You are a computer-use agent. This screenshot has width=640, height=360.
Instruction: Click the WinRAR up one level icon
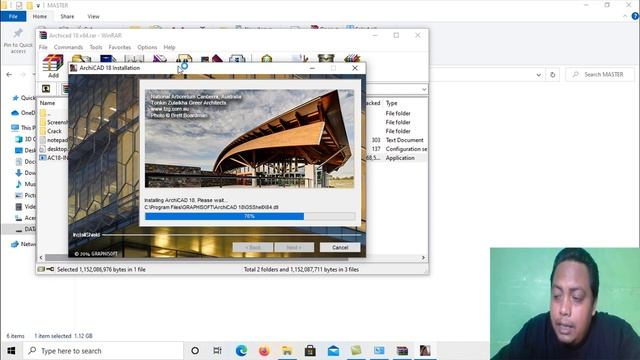tap(46, 89)
